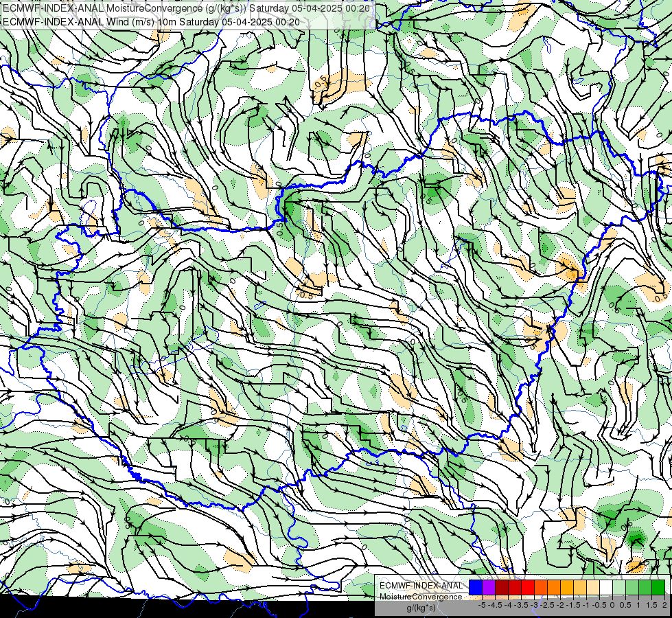Pick the darkest green swatch above 1.5
Image resolution: width=672 pixels, height=618 pixels.
point(658,587)
